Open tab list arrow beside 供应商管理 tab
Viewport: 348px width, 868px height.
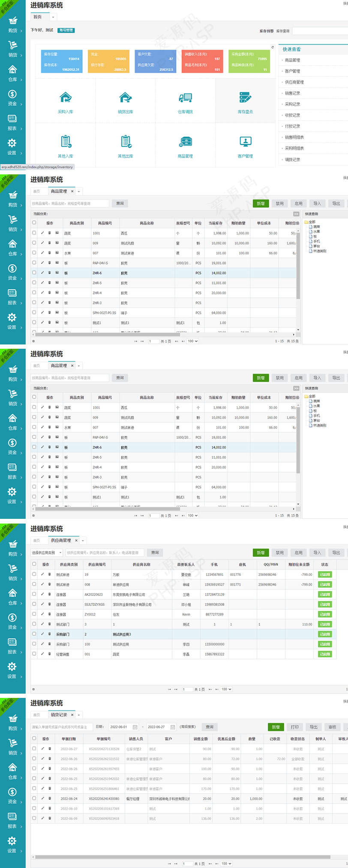tap(83, 541)
